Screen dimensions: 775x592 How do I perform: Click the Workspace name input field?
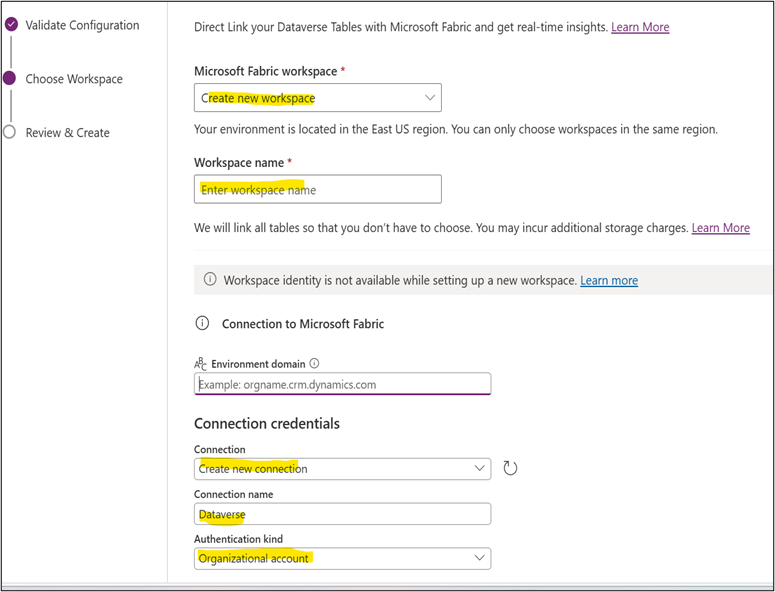[317, 189]
